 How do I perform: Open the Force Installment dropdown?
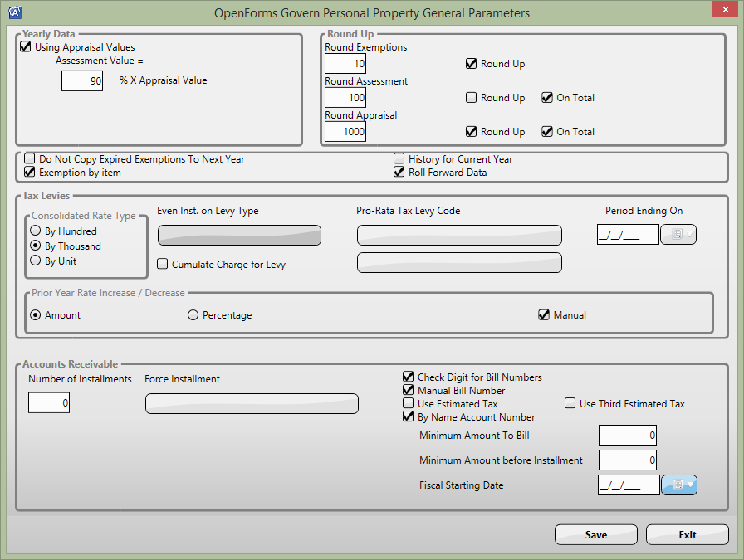click(x=252, y=404)
